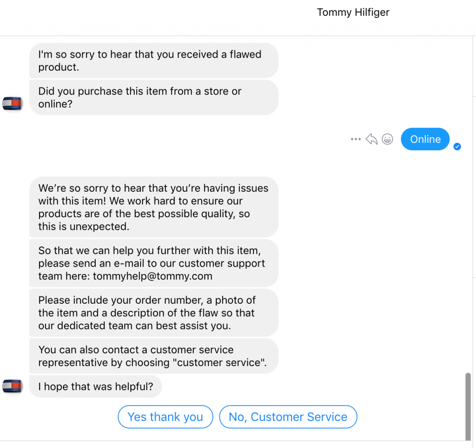476x448 pixels.
Task: Click the reply arrow icon
Action: click(371, 139)
